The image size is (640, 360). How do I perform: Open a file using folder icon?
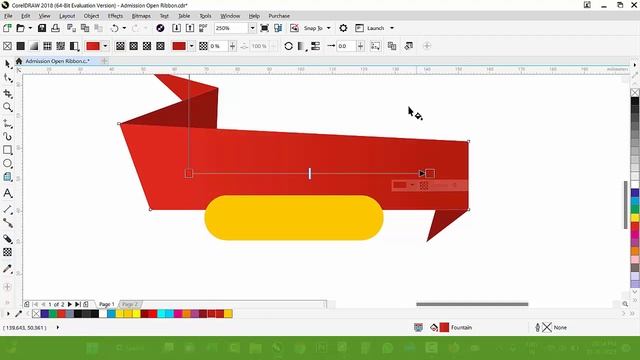pyautogui.click(x=20, y=28)
